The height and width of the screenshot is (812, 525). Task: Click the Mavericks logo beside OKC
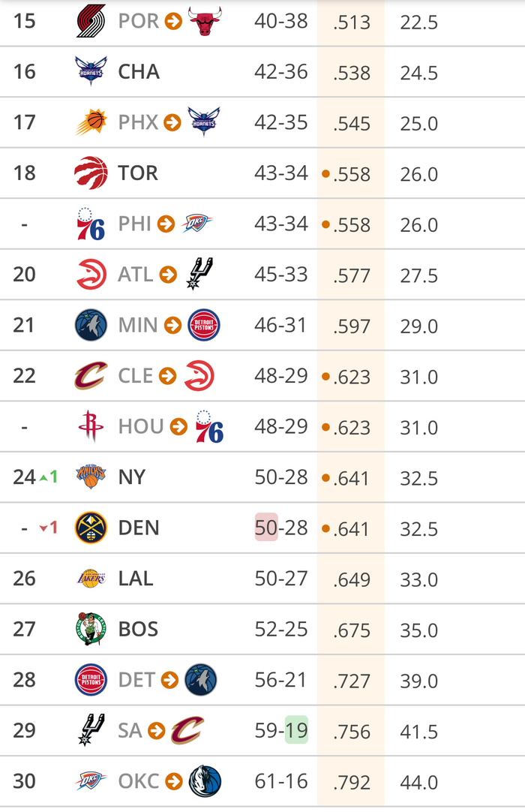point(203,781)
